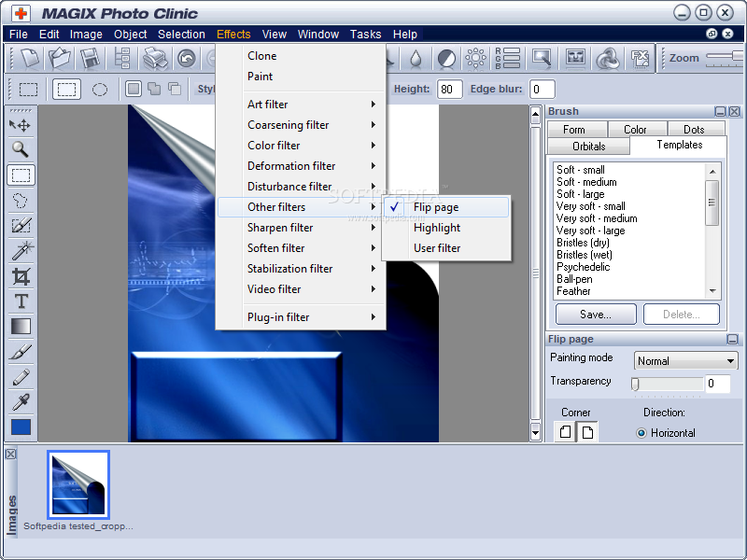Screen dimensions: 747x560
Task: Enable add to selection mode icon
Action: tap(154, 89)
